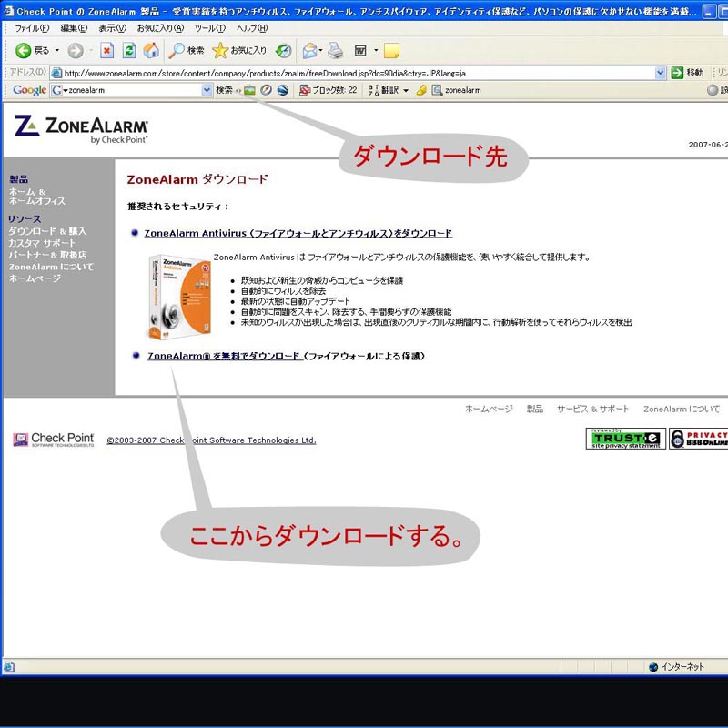Click the ZoneAlarm Antivirus download link

tap(298, 233)
